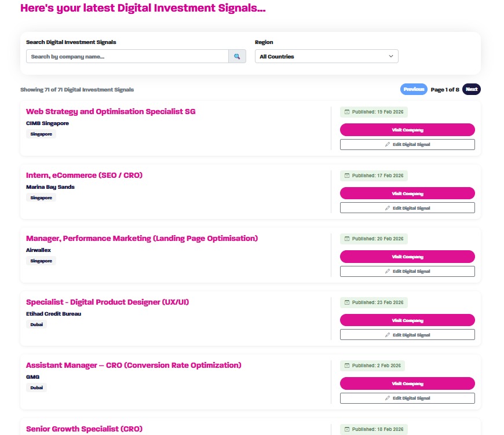Viewport: 504px width, 435px height.
Task: Open the All Countries region dropdown
Action: 326,57
